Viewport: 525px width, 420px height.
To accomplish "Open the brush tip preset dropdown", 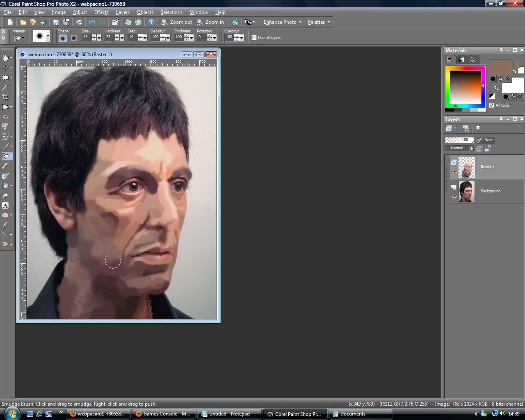I will 48,37.
